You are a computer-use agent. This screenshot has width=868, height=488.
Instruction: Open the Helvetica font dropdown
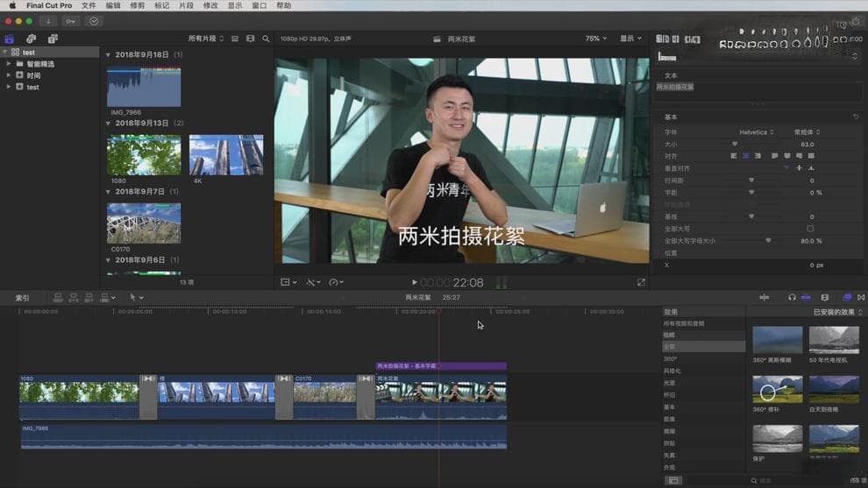pyautogui.click(x=756, y=132)
